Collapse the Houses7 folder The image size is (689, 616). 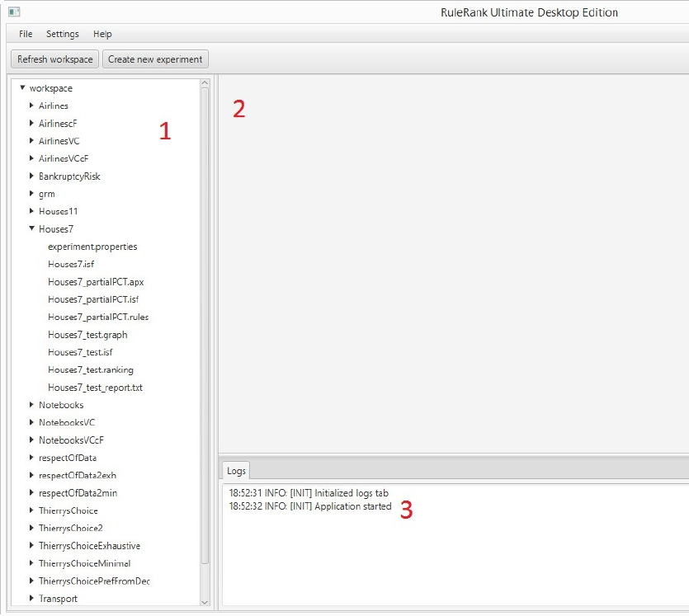tap(31, 228)
